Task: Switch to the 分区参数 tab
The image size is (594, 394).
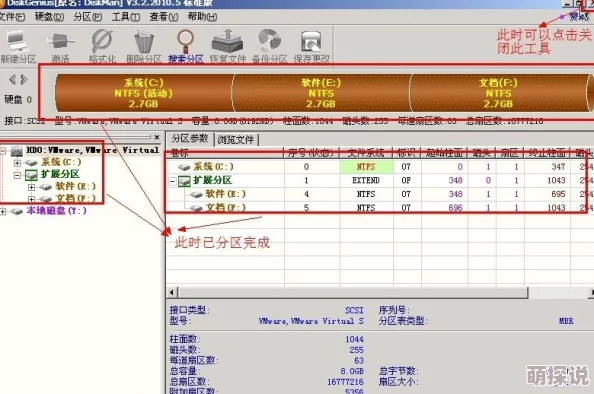Action: coord(190,139)
